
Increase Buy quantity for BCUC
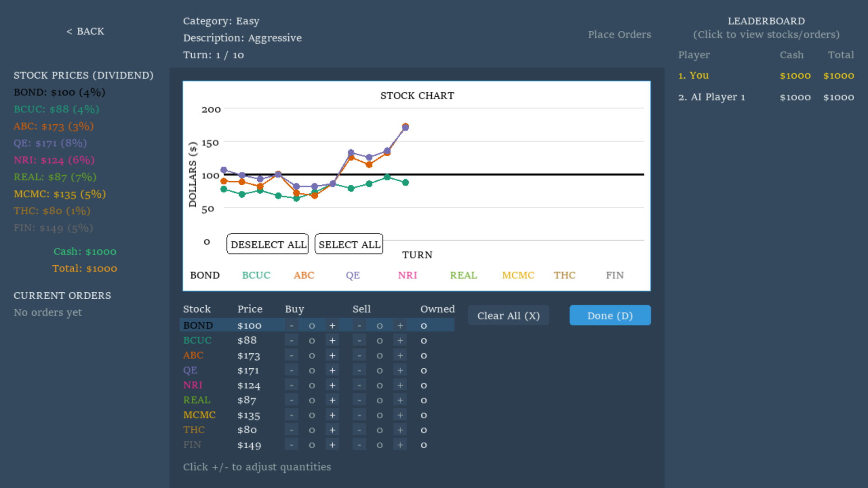(332, 340)
